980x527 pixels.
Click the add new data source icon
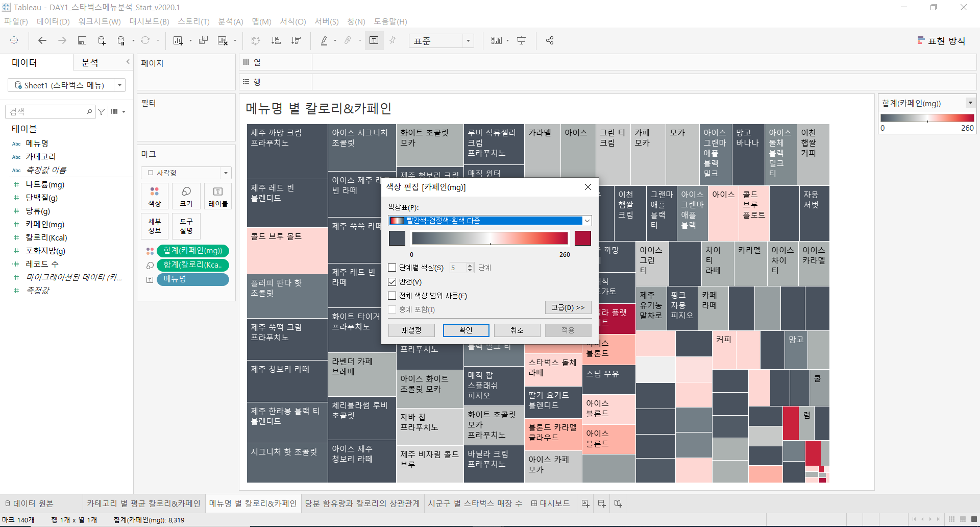102,40
